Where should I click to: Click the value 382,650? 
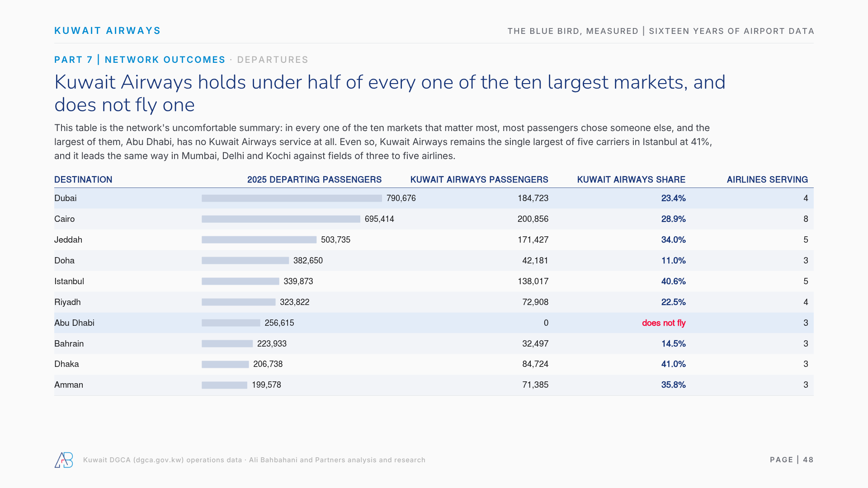pyautogui.click(x=308, y=261)
